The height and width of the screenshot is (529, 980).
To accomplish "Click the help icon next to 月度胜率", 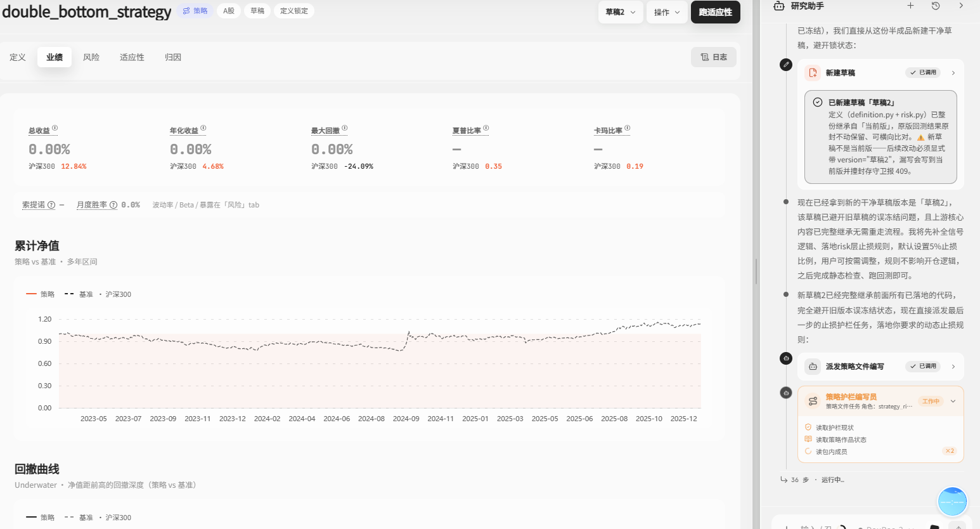I will coord(113,205).
